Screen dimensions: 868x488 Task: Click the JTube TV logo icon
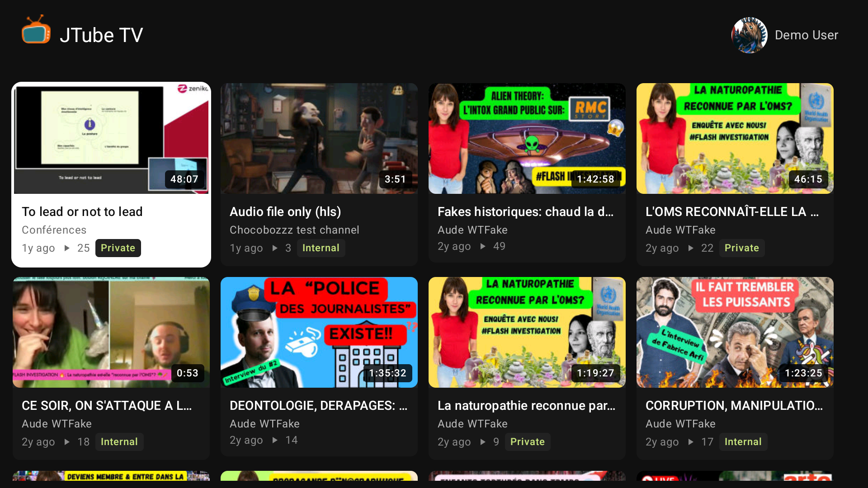(x=36, y=30)
